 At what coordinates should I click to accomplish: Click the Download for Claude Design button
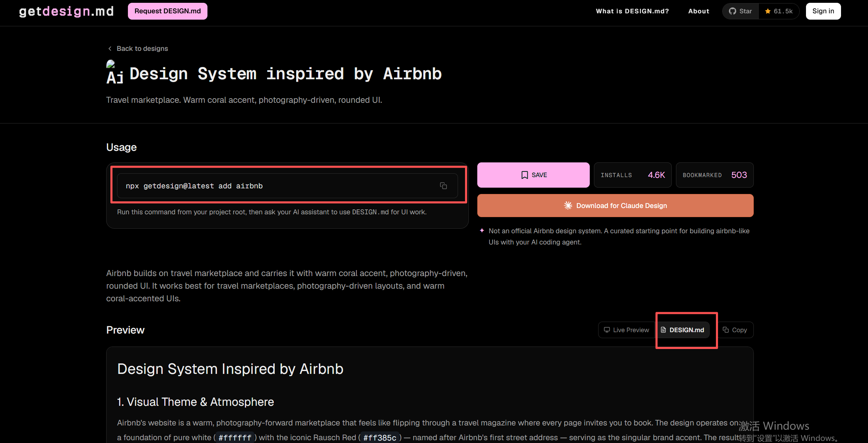615,206
